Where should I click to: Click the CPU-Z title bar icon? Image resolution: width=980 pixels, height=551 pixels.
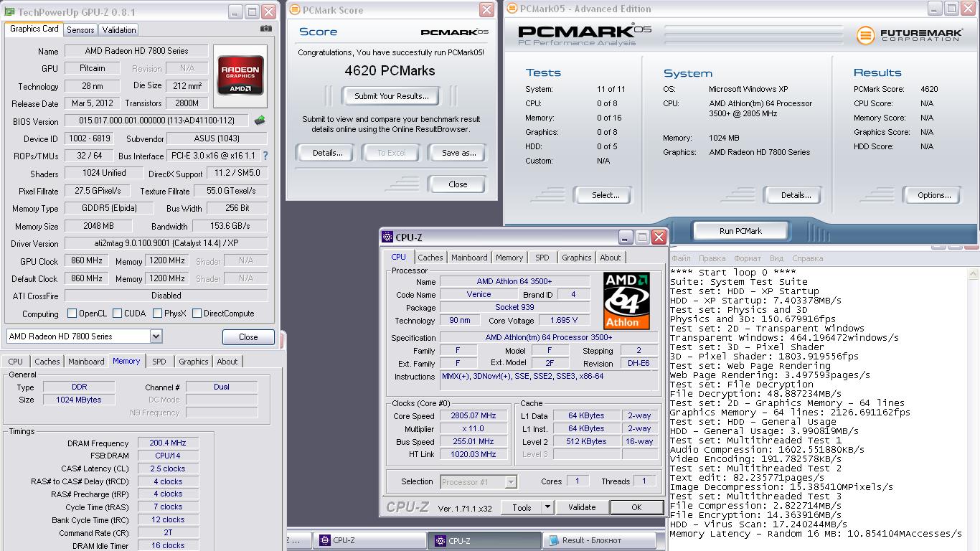pos(387,237)
